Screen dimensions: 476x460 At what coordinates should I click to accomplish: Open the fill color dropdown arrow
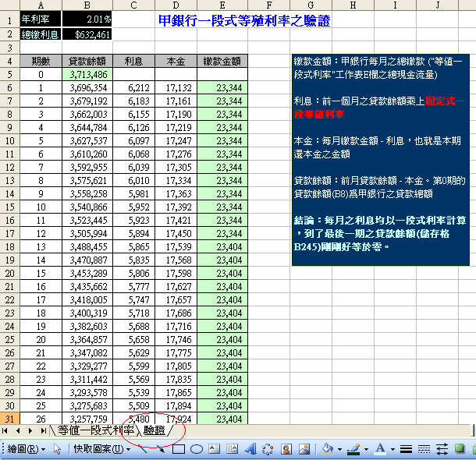pos(339,449)
